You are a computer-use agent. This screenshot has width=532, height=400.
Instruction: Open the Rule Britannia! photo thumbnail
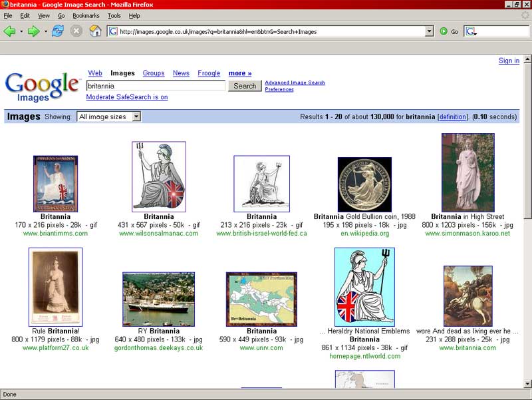(56, 287)
